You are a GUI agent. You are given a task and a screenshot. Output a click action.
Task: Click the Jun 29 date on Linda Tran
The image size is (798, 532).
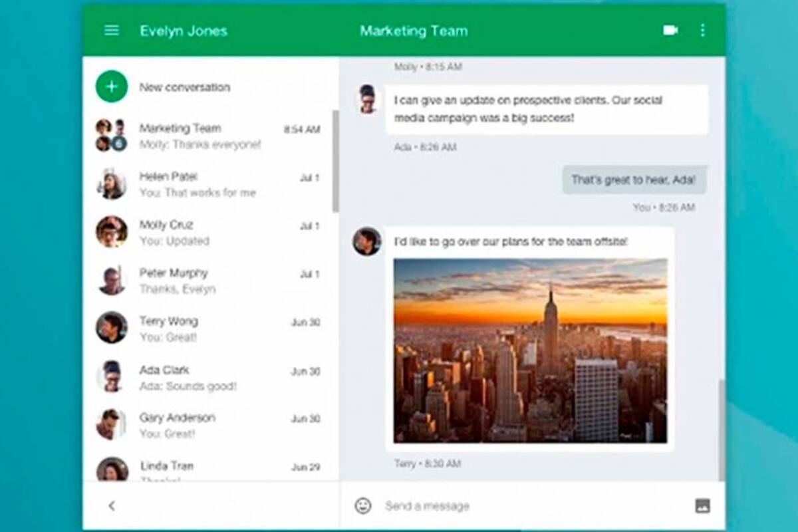tap(305, 467)
